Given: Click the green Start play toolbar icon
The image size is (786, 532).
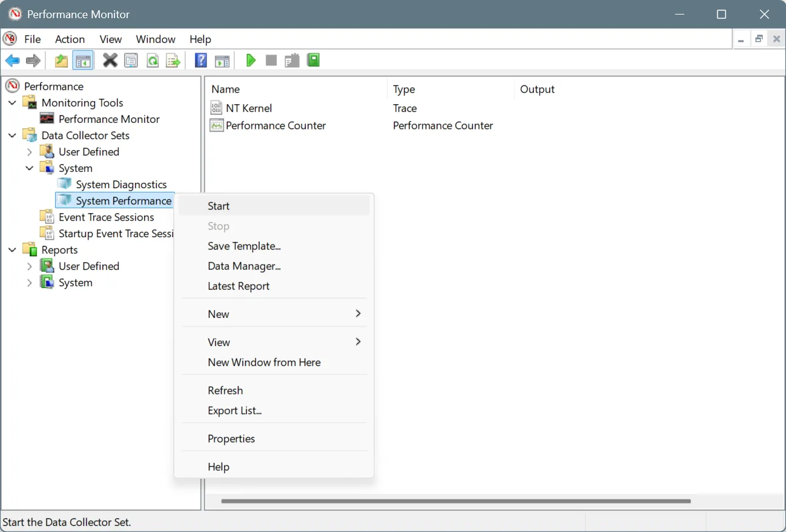Looking at the screenshot, I should click(251, 61).
